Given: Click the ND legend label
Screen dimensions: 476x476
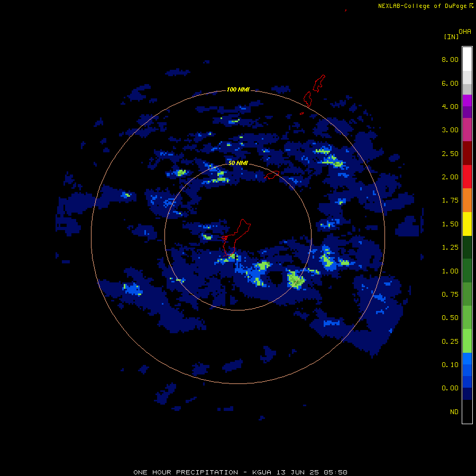Looking at the screenshot, I should pyautogui.click(x=454, y=412).
